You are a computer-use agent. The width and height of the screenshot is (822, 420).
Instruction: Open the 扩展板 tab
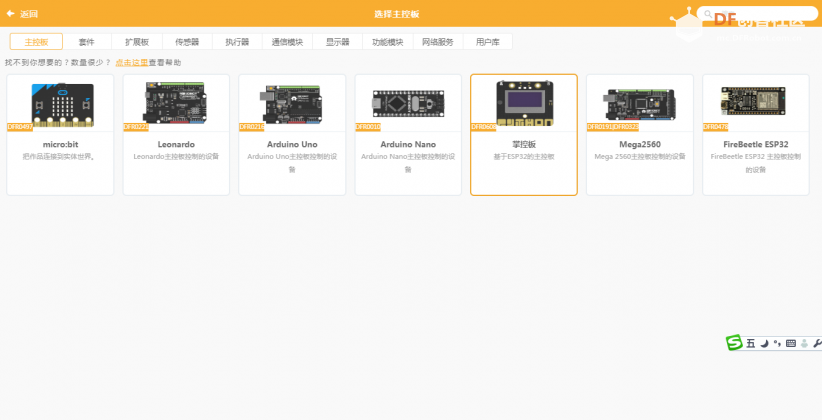[x=137, y=42]
